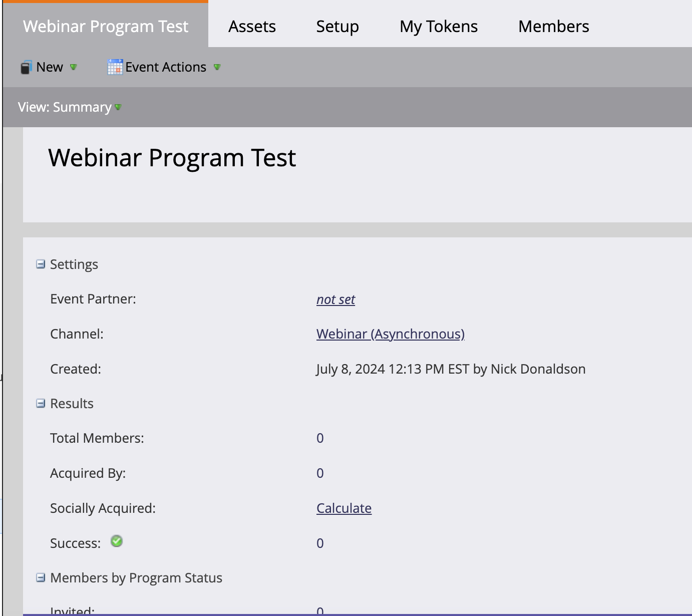Collapse the Results section
692x616 pixels.
(x=41, y=403)
